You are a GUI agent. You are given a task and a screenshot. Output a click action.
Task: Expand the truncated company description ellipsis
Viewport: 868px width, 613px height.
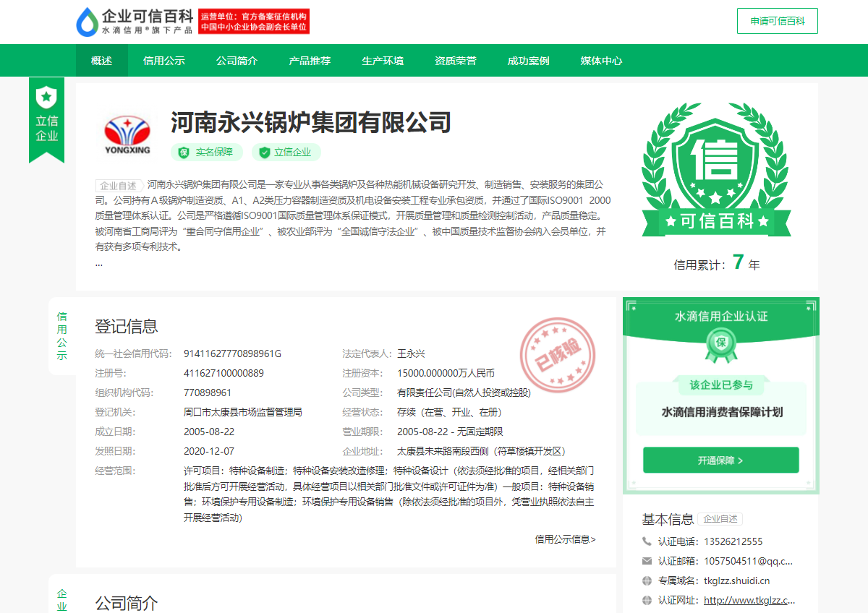click(99, 263)
